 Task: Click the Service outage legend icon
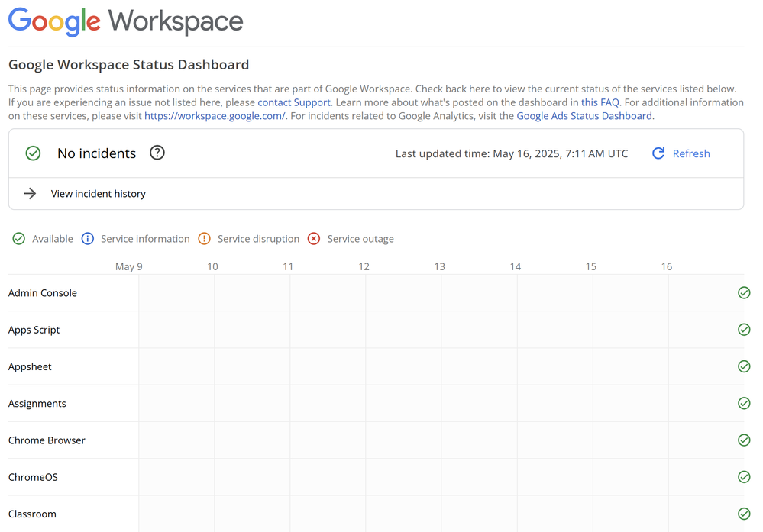[x=314, y=239]
